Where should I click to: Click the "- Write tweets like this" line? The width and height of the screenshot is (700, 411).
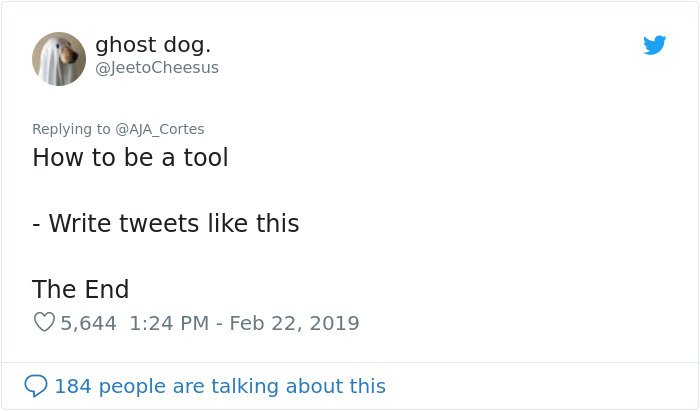click(165, 224)
